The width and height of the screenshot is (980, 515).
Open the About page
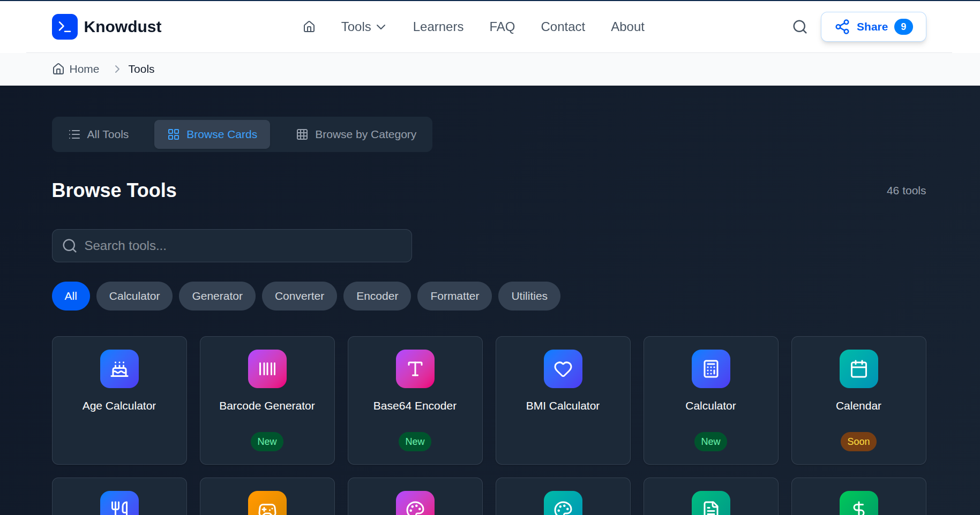coord(627,27)
